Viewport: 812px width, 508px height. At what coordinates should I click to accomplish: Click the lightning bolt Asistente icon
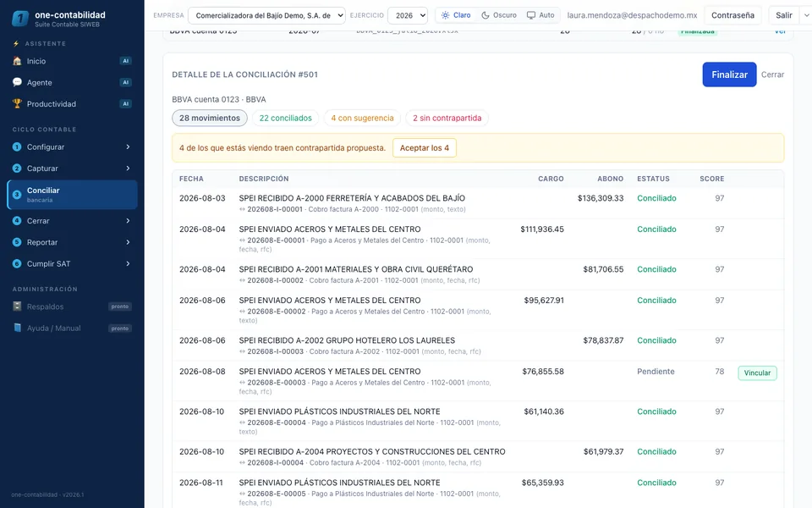point(16,43)
